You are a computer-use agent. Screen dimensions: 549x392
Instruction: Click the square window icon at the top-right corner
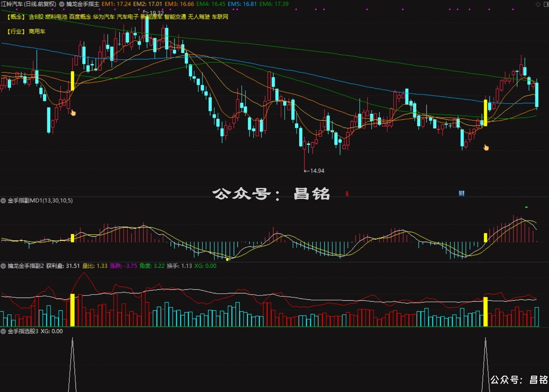[x=546, y=4]
